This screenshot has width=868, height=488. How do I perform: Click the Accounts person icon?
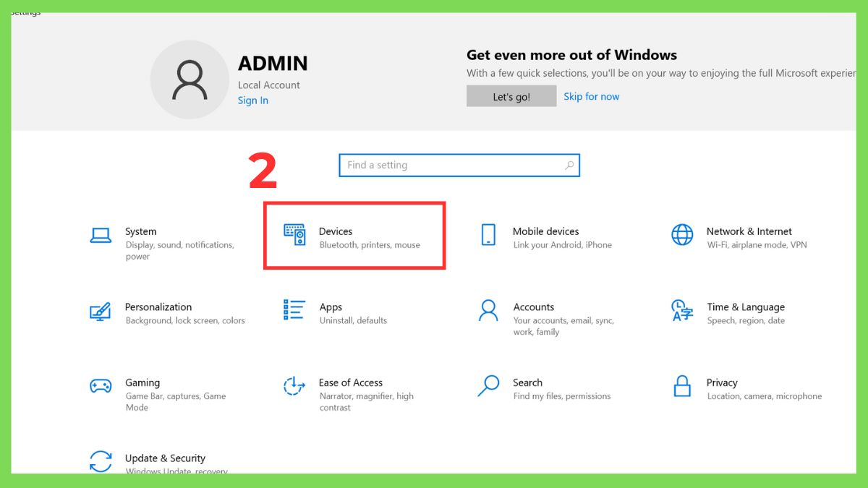487,311
